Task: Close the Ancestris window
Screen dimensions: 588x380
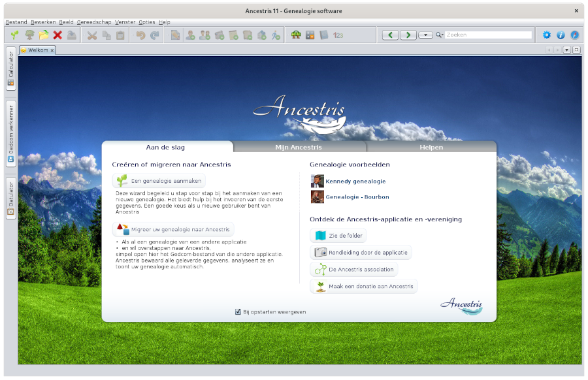Action: [576, 11]
